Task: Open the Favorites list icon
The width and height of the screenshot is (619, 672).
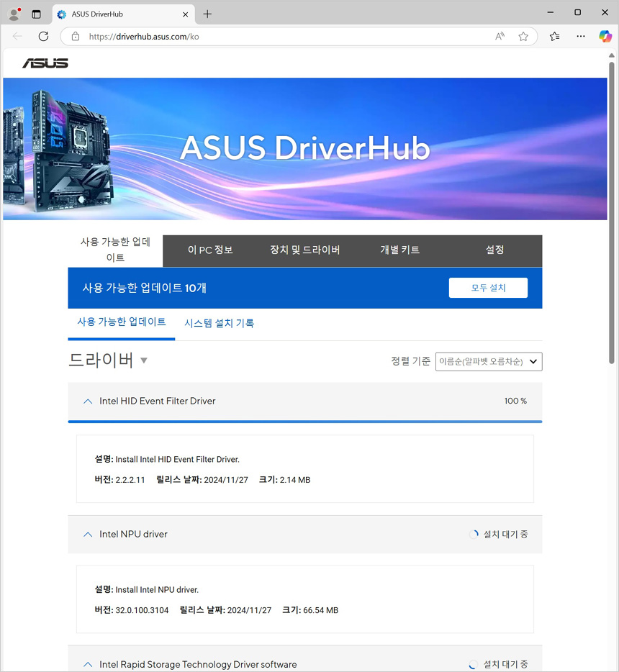Action: (x=554, y=37)
